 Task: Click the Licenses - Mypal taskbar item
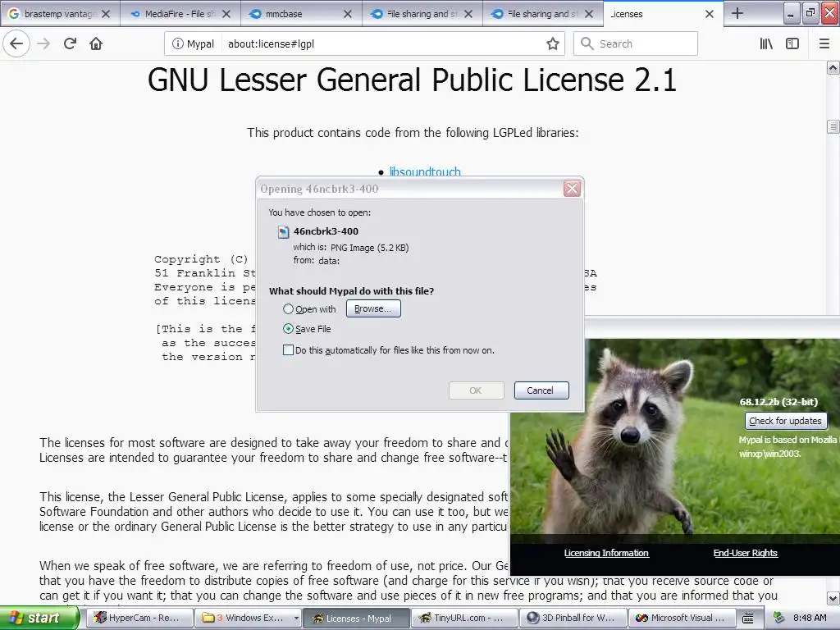(356, 618)
